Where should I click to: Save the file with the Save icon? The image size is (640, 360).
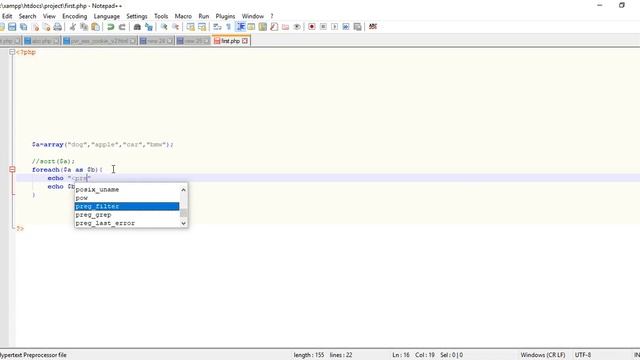[12, 27]
